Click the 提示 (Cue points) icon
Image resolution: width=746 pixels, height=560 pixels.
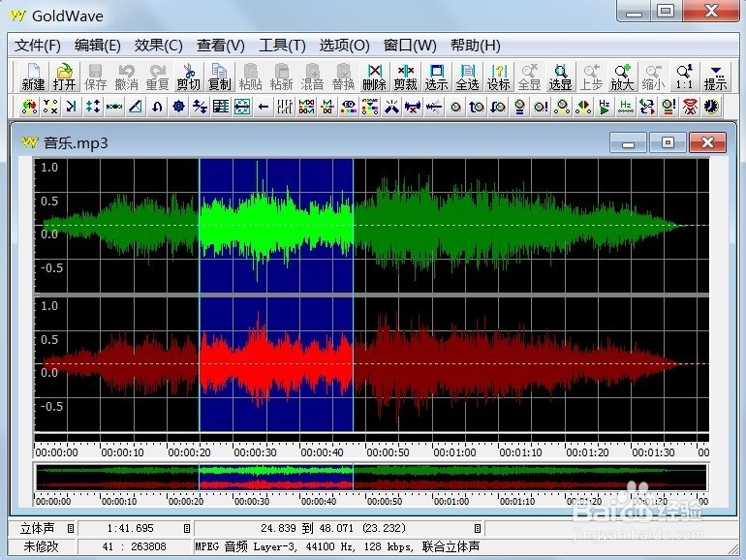coord(716,78)
